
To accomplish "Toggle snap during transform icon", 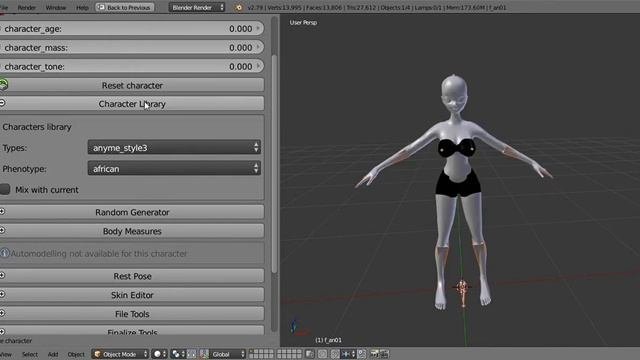I will coord(335,354).
